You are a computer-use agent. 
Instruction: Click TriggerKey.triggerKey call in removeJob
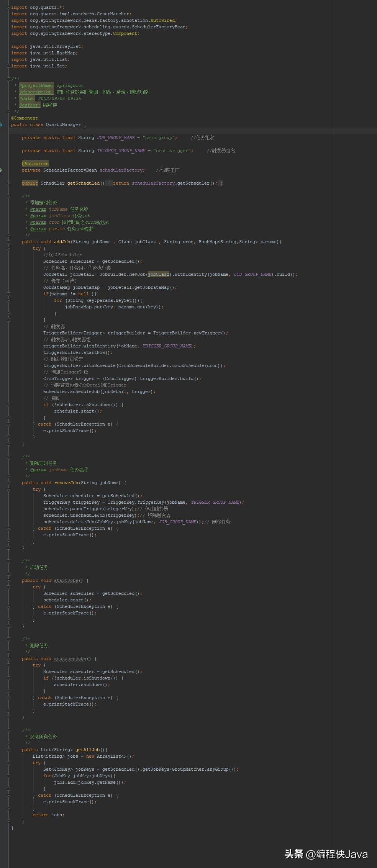point(148,502)
